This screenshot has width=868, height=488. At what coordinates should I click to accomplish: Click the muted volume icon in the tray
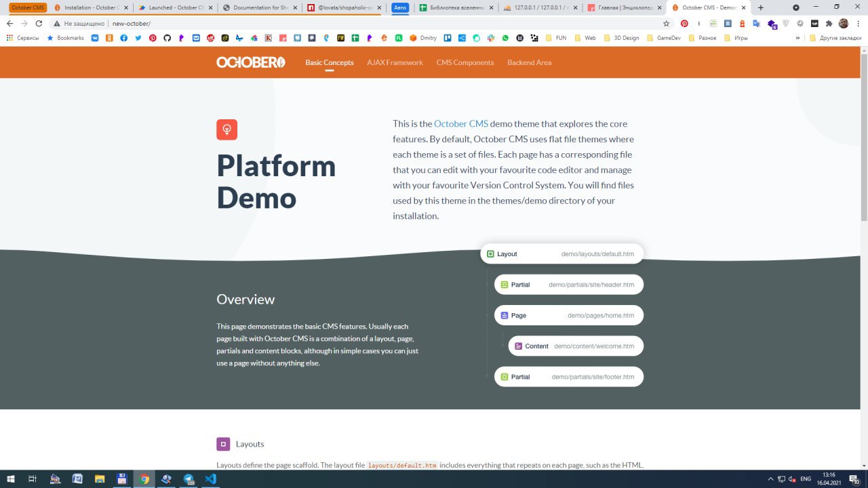point(792,479)
